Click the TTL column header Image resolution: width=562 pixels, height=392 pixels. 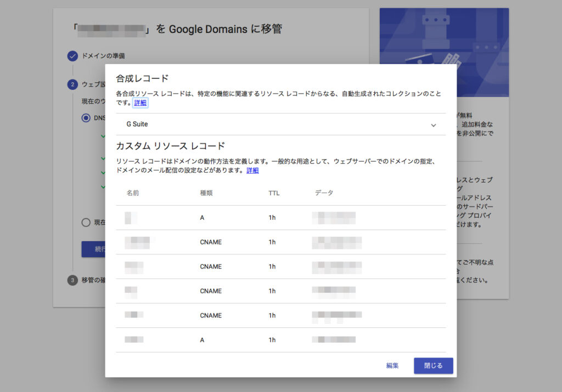click(x=274, y=194)
